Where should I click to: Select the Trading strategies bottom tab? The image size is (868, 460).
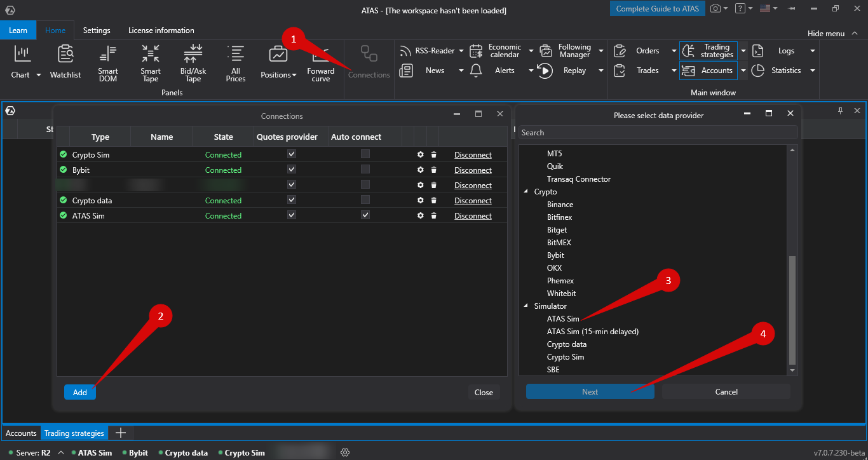click(74, 433)
